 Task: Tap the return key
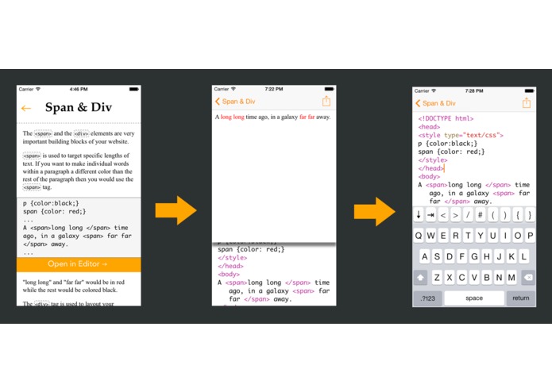(x=521, y=298)
